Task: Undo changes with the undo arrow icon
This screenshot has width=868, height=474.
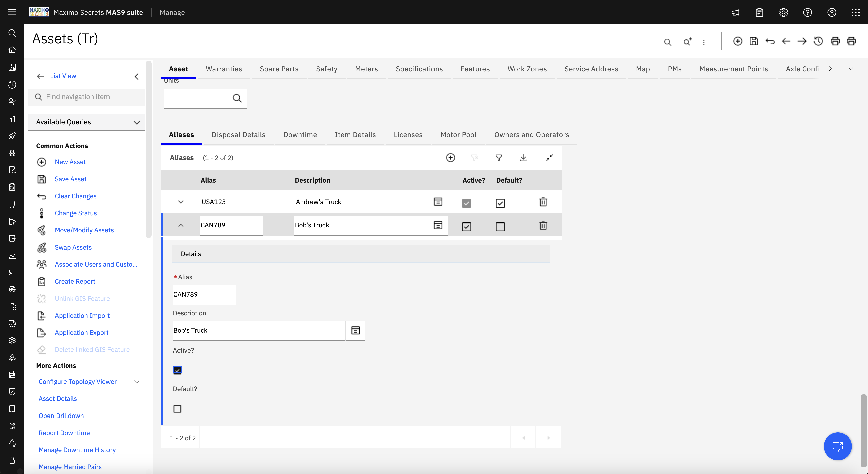Action: click(770, 41)
